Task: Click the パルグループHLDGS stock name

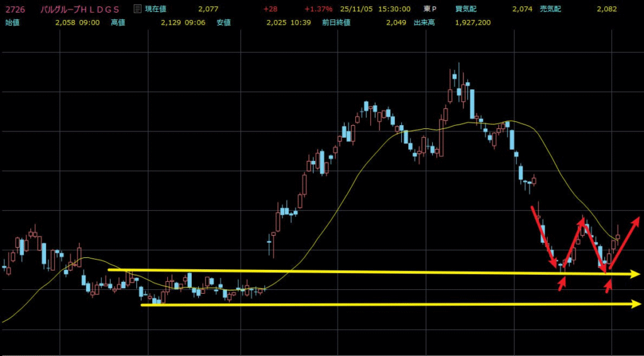Action: click(x=80, y=9)
